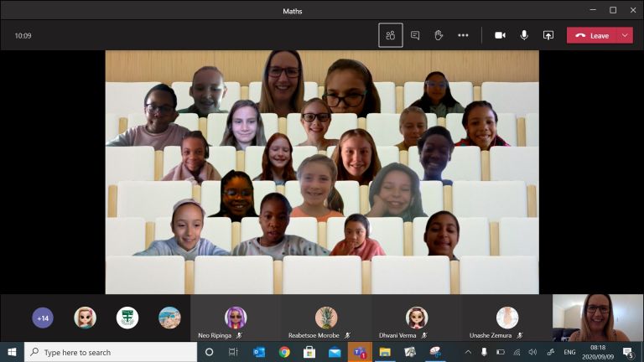Leave the Maths meeting
This screenshot has width=644, height=362.
click(592, 36)
